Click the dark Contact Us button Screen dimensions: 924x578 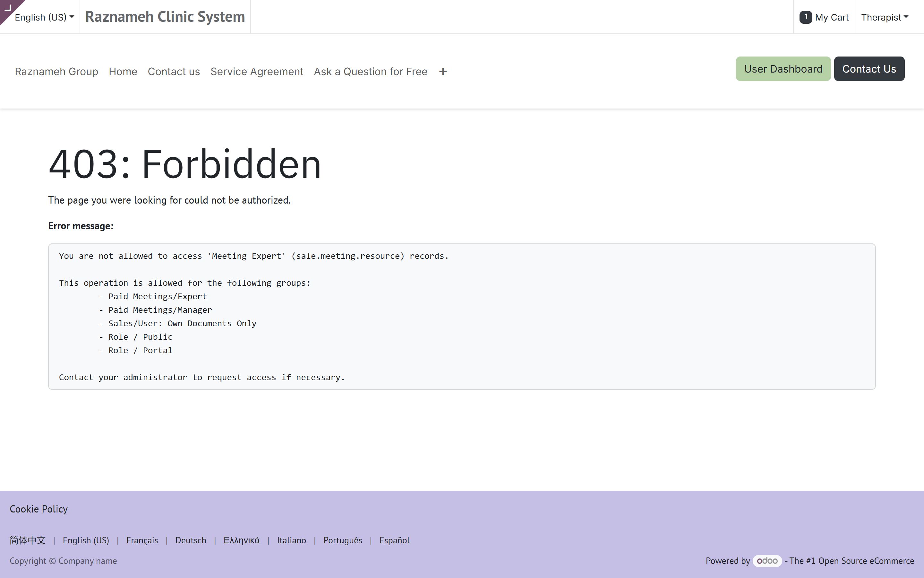click(x=869, y=69)
